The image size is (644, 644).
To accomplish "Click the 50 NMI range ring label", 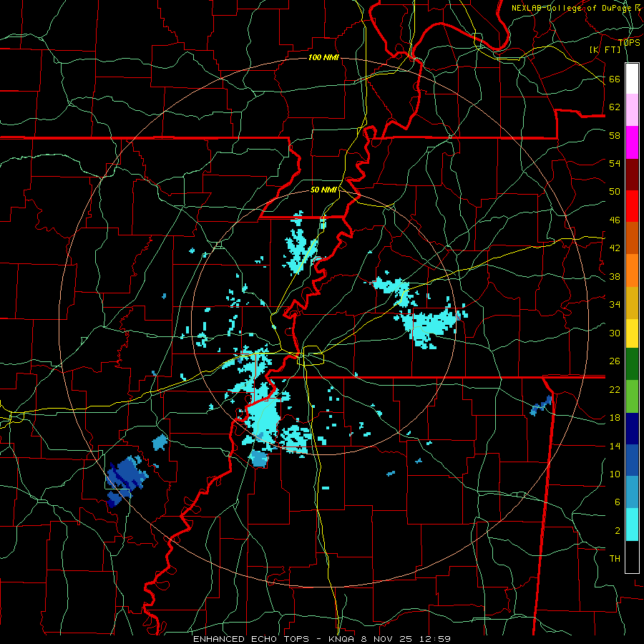I will pyautogui.click(x=323, y=190).
